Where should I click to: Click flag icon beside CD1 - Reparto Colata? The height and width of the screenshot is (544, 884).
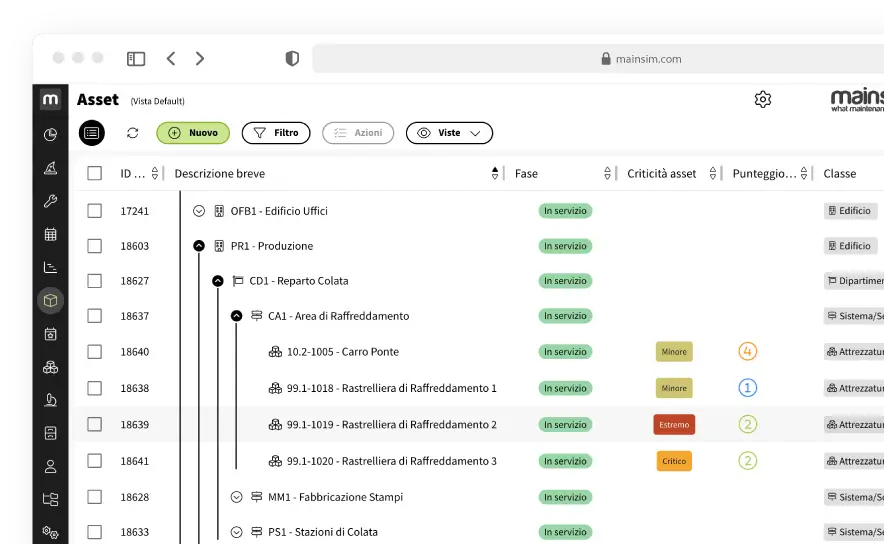(238, 281)
